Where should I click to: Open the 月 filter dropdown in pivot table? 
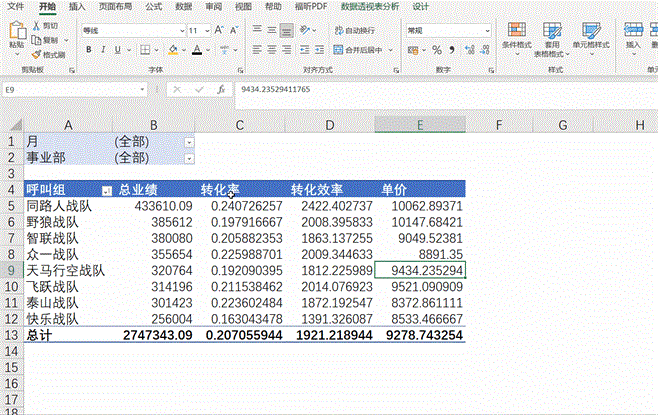(x=190, y=142)
